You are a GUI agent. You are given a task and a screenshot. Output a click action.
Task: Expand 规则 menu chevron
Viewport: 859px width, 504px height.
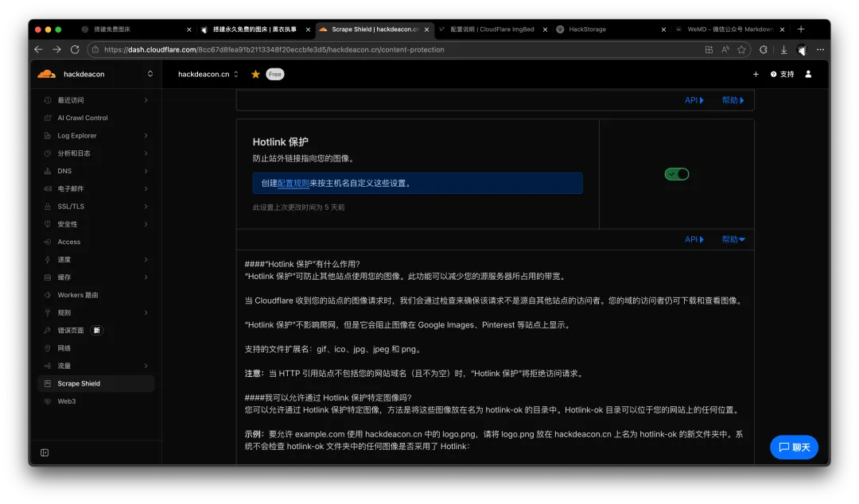tap(146, 312)
